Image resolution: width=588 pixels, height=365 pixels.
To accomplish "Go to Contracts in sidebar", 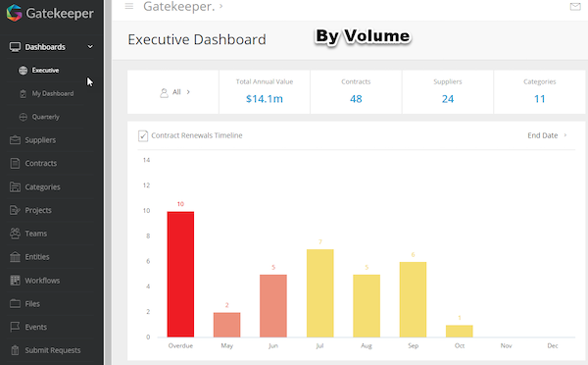I will (x=41, y=163).
